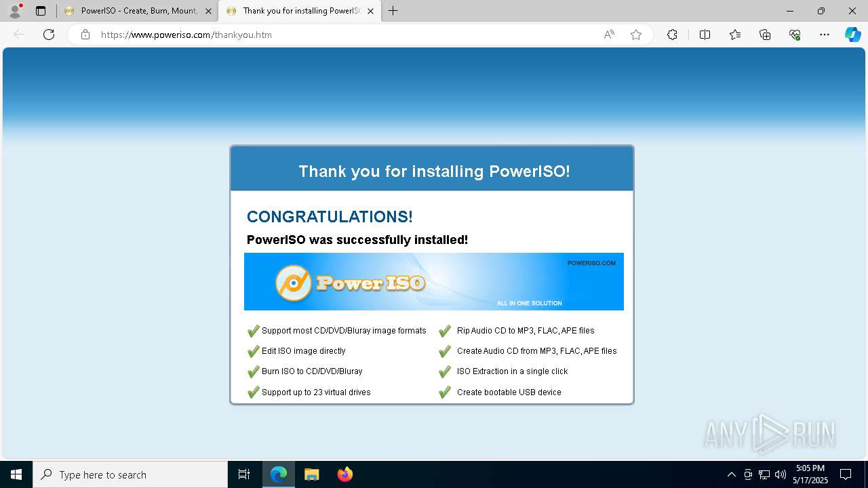Image resolution: width=868 pixels, height=488 pixels.
Task: Launch Firefox from the taskbar
Action: point(345,474)
